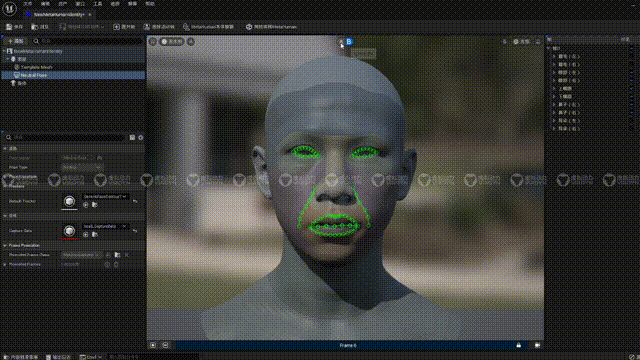Expand the Promoted Frames array
Viewport: 640px width, 360px height.
(5, 264)
